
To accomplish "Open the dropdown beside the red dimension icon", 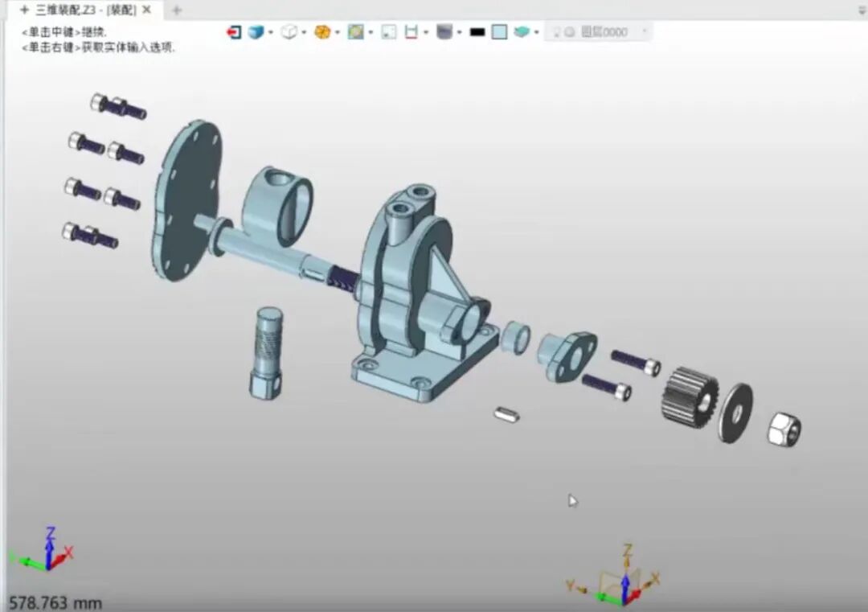I will 426,32.
